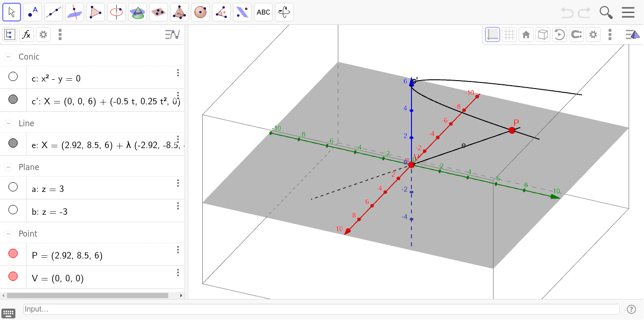Open more options for line e

(x=178, y=139)
